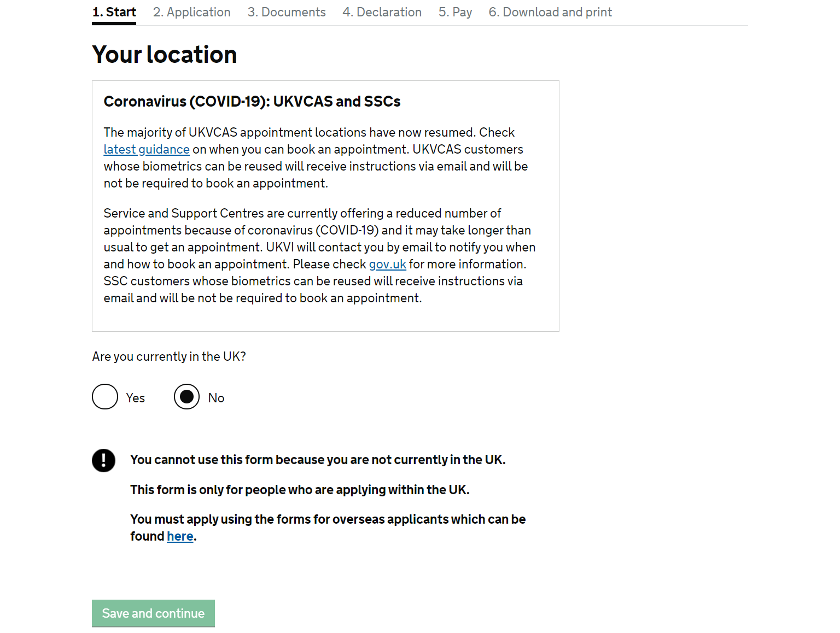Viewport: 840px width, 633px height.
Task: Click 'This form is only for people' text
Action: pos(300,490)
